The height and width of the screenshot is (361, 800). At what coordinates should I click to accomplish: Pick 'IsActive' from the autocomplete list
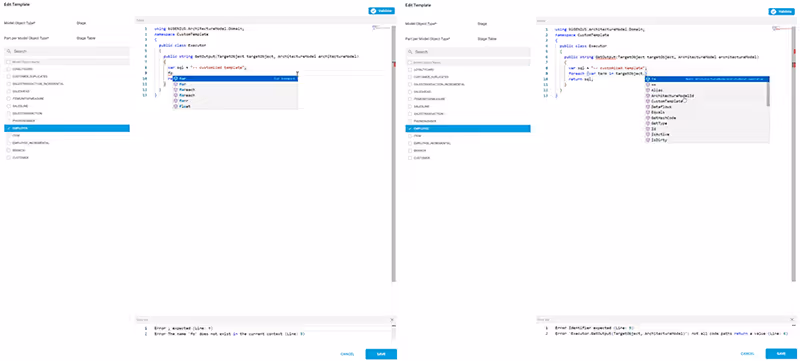pyautogui.click(x=706, y=134)
